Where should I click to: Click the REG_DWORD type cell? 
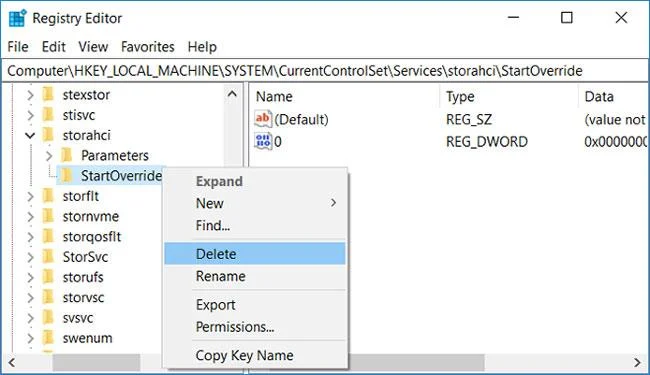487,142
